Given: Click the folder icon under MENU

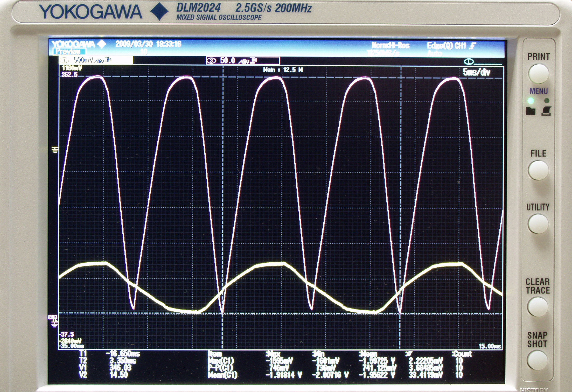Looking at the screenshot, I should [531, 111].
